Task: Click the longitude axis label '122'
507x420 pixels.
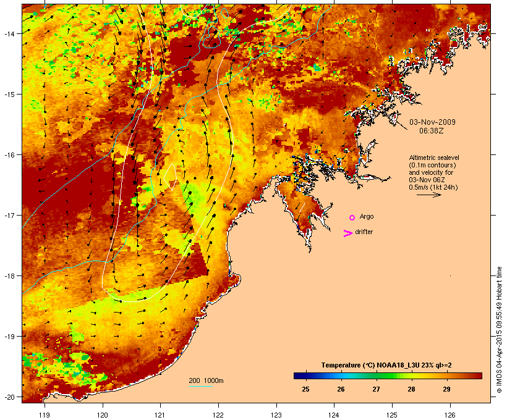Action: pos(218,415)
